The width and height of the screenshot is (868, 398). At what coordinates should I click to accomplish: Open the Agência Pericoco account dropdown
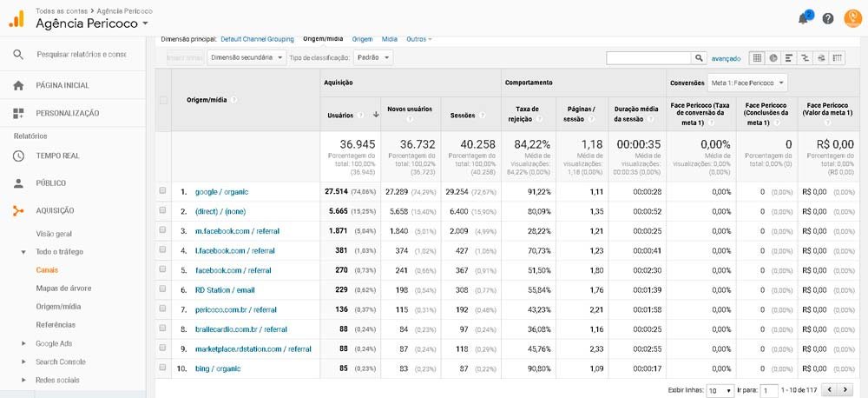[92, 23]
